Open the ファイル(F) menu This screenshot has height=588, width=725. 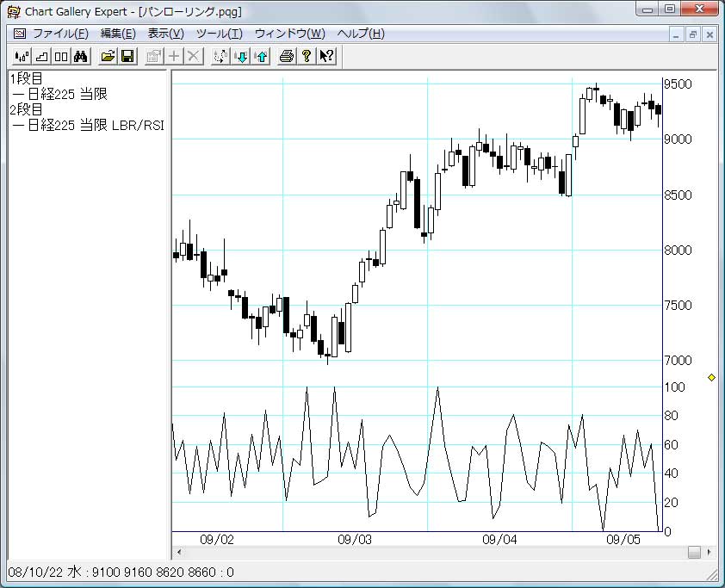click(x=59, y=34)
